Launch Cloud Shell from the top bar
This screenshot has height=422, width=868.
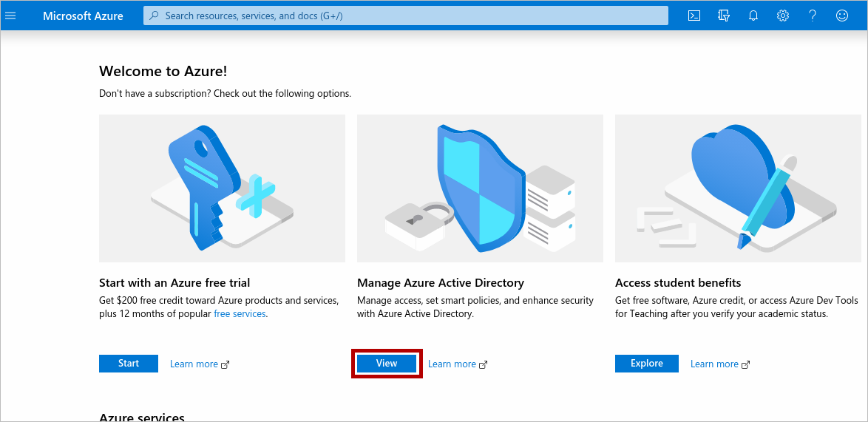pyautogui.click(x=694, y=16)
